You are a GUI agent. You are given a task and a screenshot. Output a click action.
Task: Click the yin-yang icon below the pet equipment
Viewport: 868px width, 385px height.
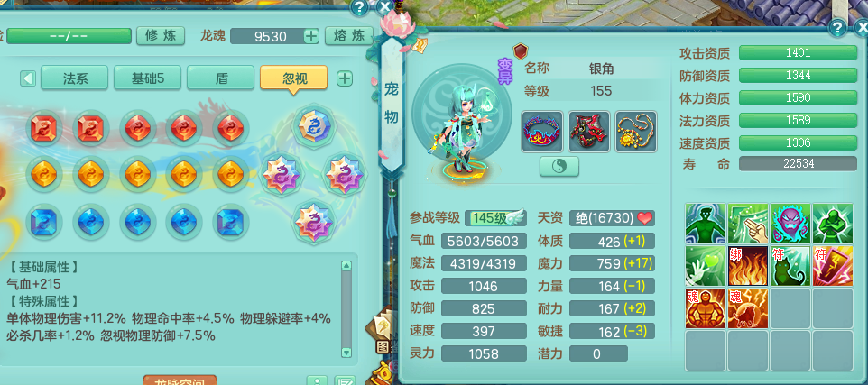click(559, 167)
